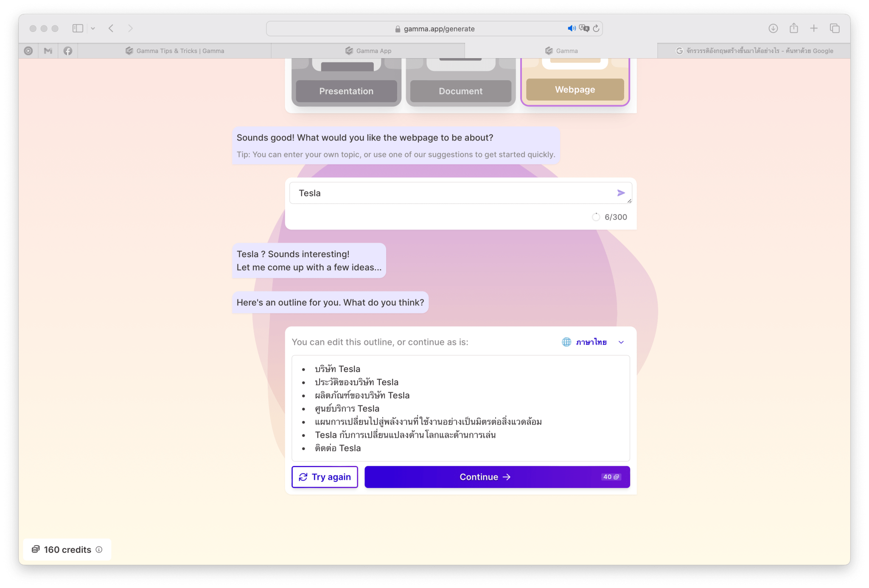
Task: Click outline item ศูนย์บริการ Tesla
Action: point(347,408)
